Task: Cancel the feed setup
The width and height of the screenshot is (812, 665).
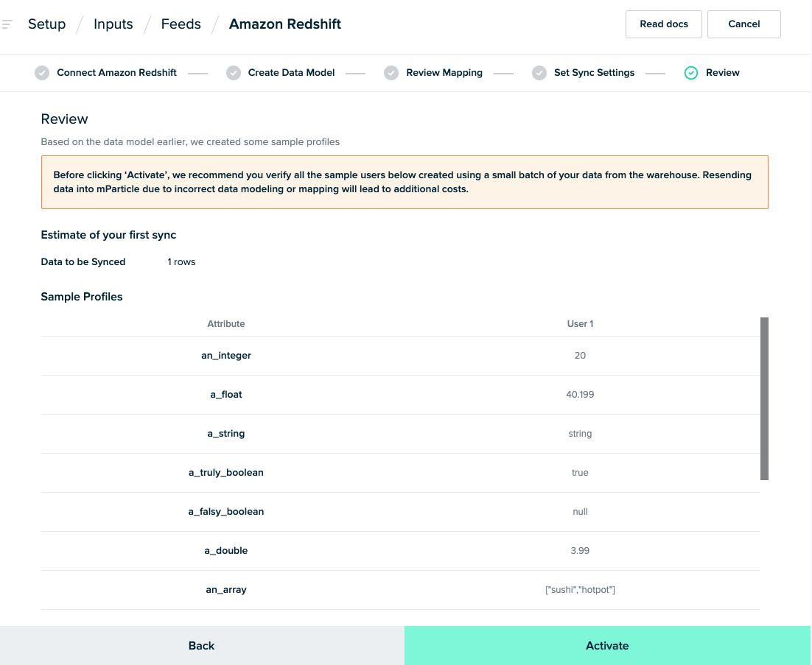Action: (743, 24)
